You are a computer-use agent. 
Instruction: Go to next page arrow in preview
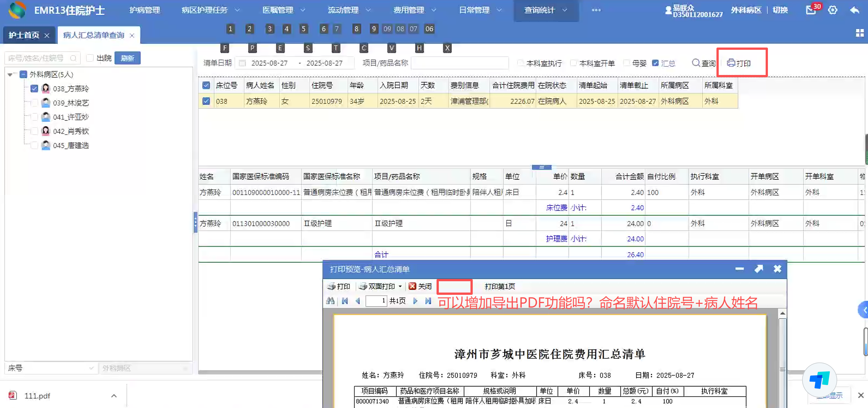(x=415, y=300)
